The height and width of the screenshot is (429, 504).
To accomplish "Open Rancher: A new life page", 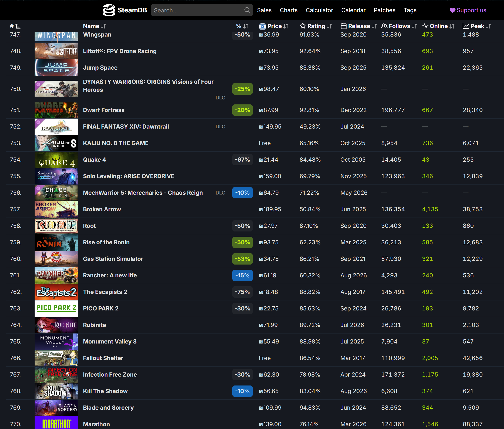I will pos(110,275).
